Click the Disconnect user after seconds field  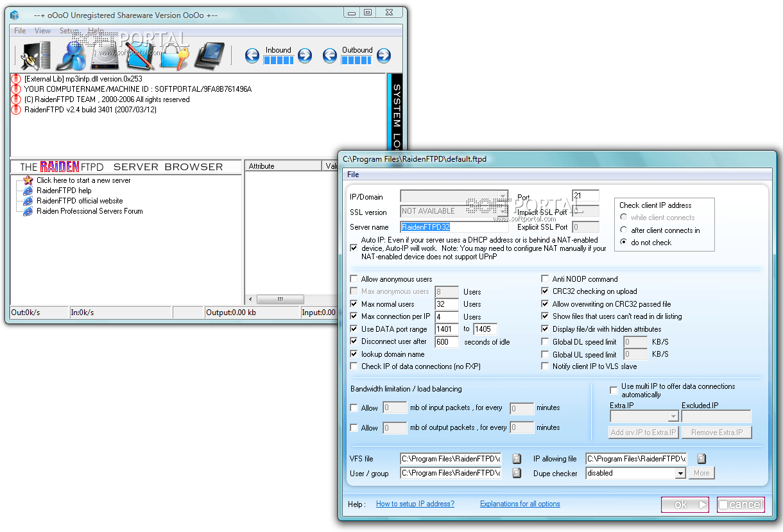pyautogui.click(x=447, y=342)
